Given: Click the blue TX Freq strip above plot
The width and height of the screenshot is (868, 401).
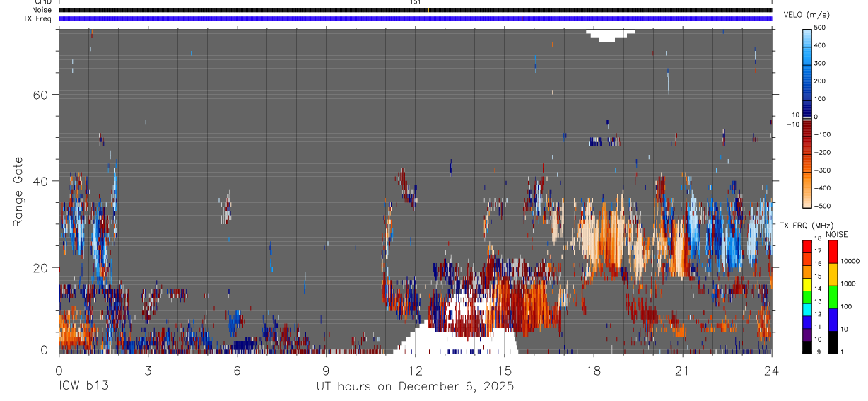Looking at the screenshot, I should click(x=415, y=18).
